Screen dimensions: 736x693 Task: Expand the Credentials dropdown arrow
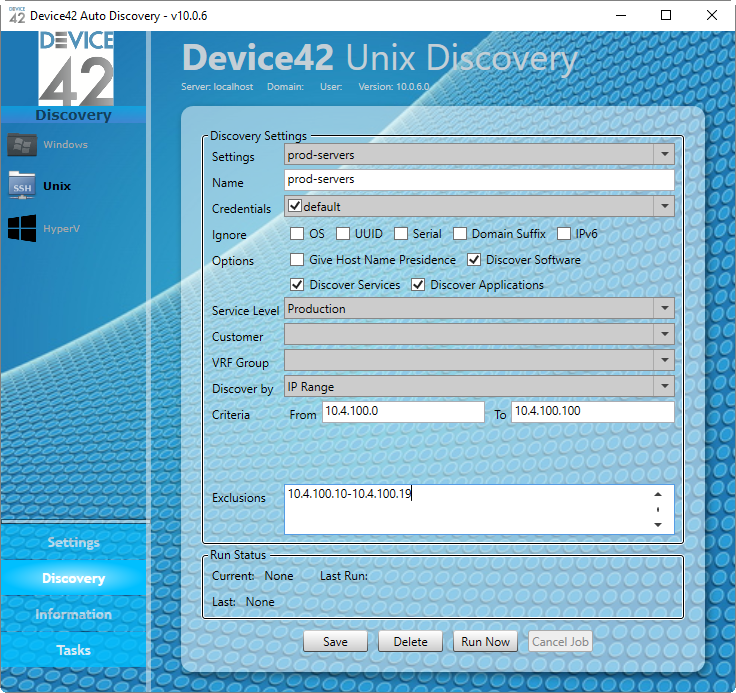coord(664,206)
